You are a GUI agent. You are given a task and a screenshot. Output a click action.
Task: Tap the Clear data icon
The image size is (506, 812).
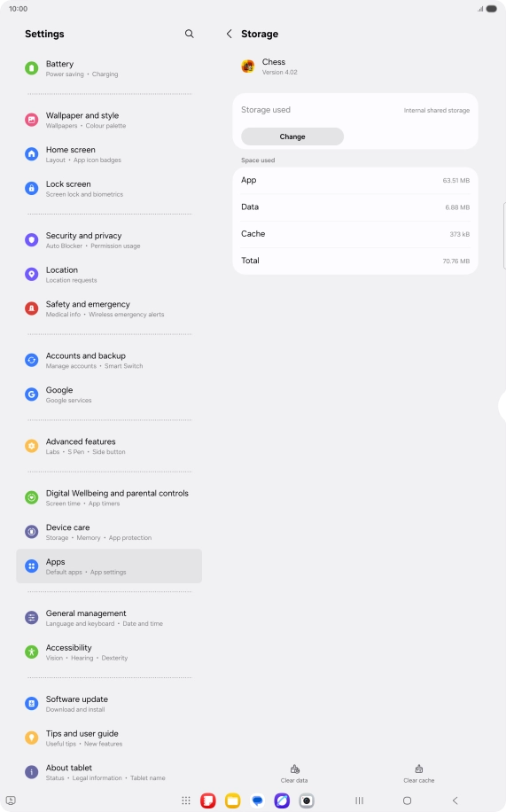pos(294,769)
